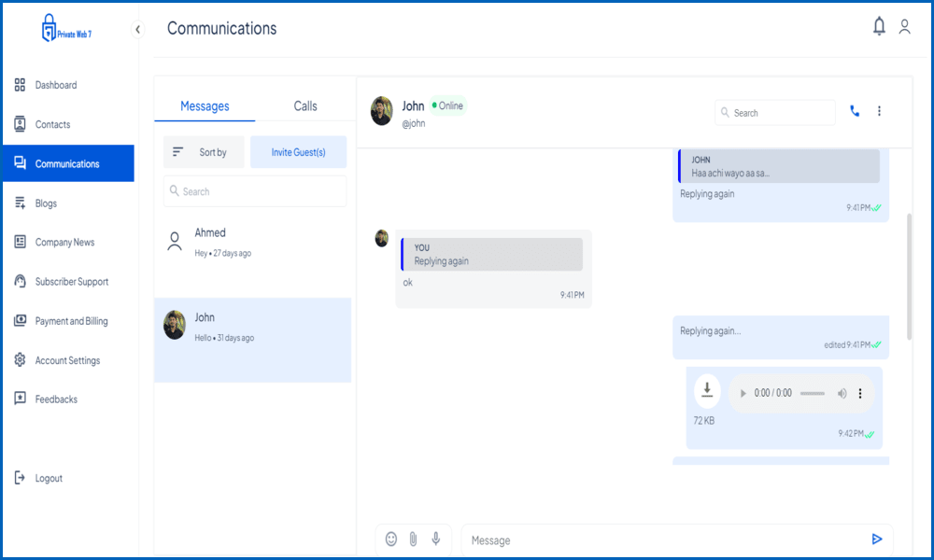Open Dashboard from the sidebar
The height and width of the screenshot is (560, 934).
click(x=56, y=85)
